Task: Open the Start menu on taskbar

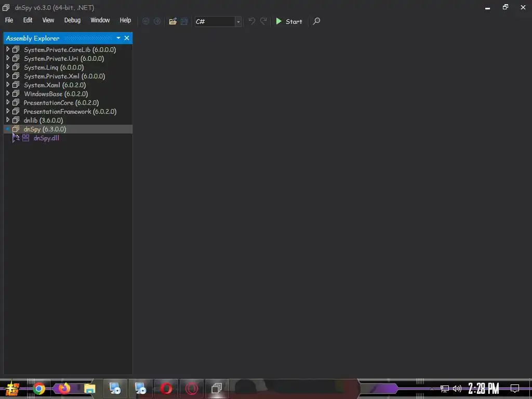Action: click(x=12, y=389)
